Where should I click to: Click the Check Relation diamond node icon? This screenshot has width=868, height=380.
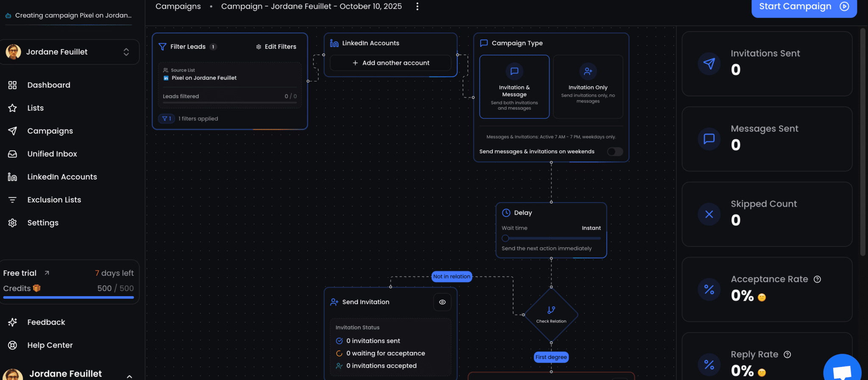click(551, 311)
